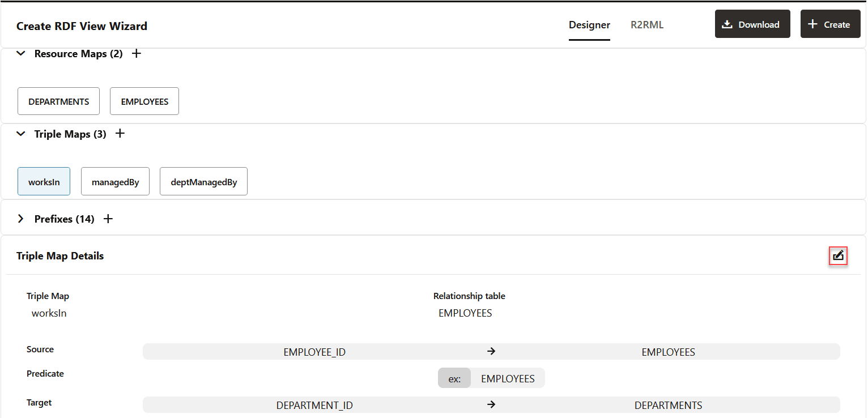
Task: Click the Relationship table EMPLOYEES value
Action: pyautogui.click(x=465, y=313)
